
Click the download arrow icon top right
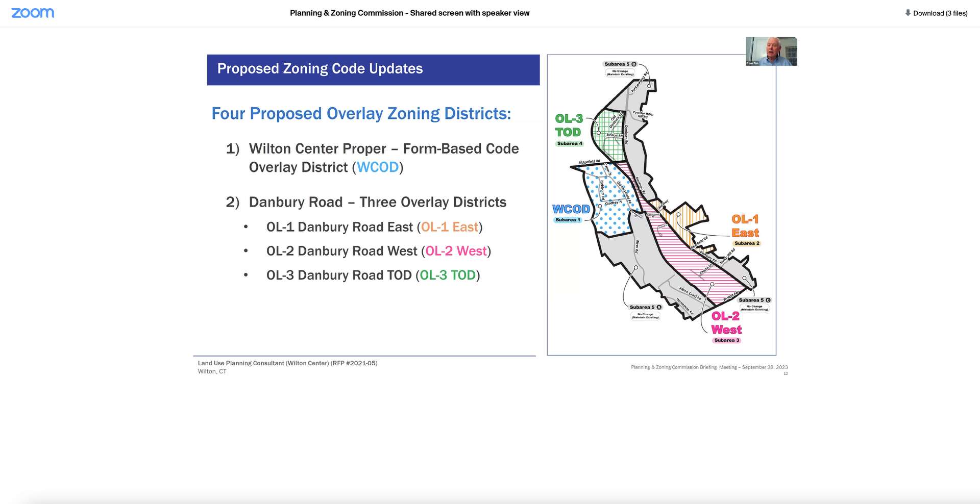[x=908, y=13]
